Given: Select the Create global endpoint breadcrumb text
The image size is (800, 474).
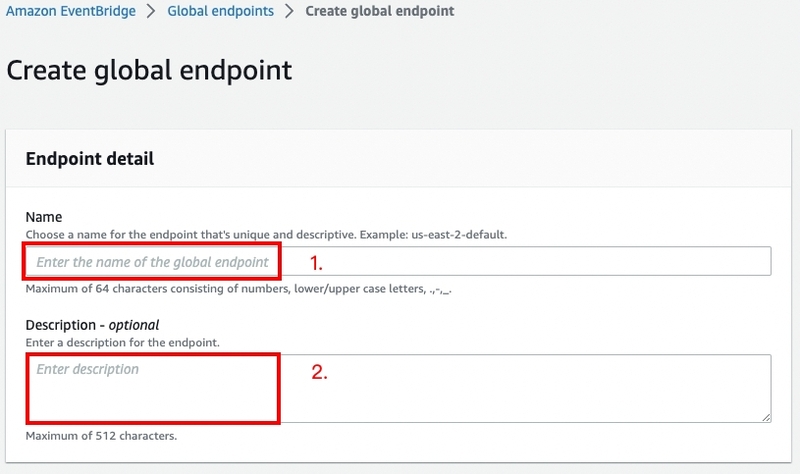Looking at the screenshot, I should coord(380,11).
